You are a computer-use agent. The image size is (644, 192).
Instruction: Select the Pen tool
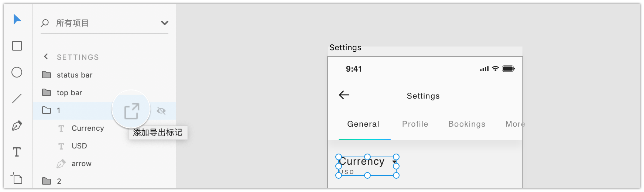click(17, 126)
